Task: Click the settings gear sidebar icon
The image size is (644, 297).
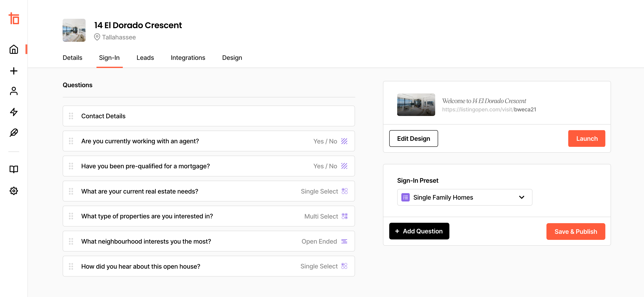Action: pos(14,190)
